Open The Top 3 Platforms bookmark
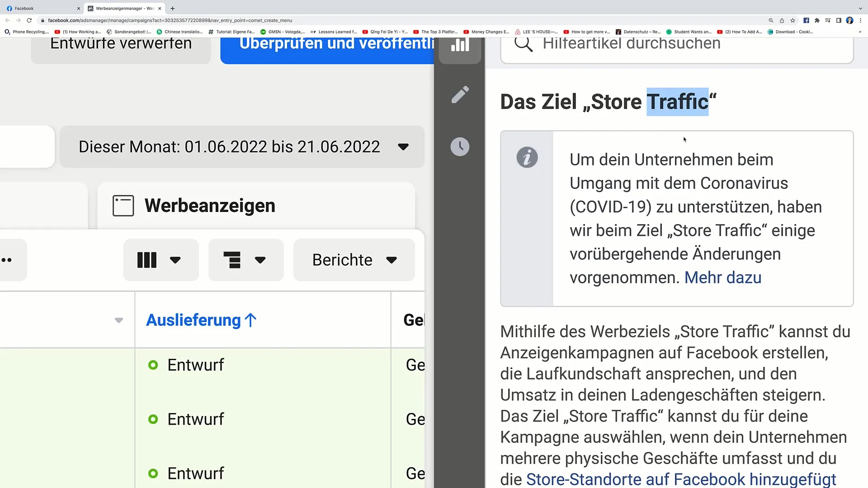 pos(435,32)
